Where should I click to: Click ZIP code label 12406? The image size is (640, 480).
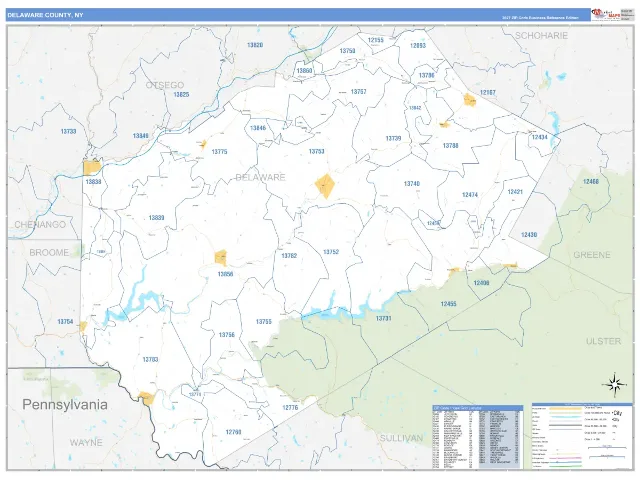tap(481, 283)
